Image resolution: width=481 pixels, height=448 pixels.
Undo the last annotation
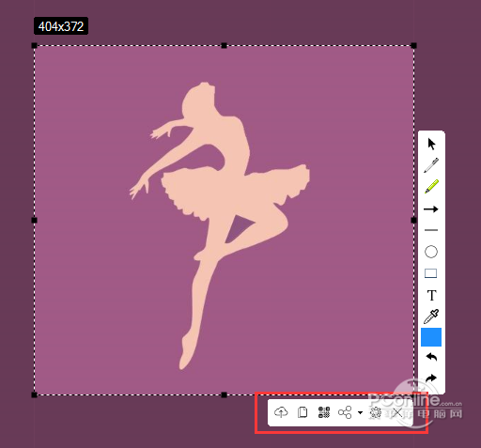click(x=431, y=357)
